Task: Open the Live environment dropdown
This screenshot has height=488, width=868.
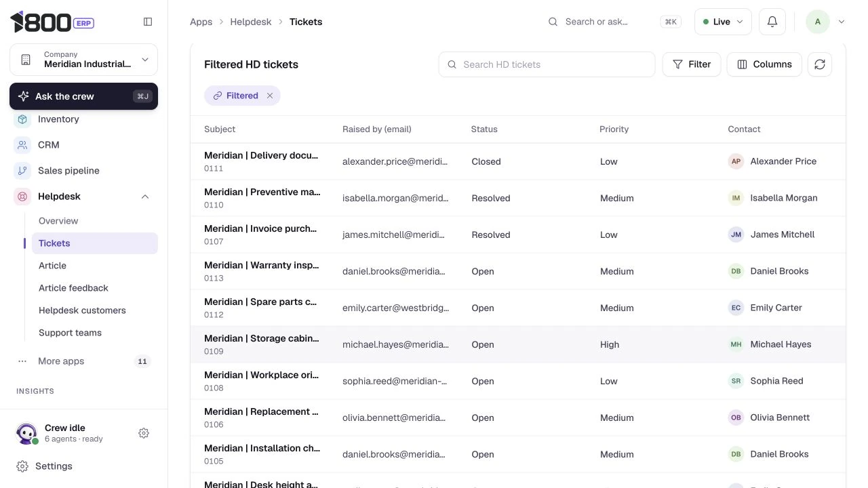Action: [723, 22]
